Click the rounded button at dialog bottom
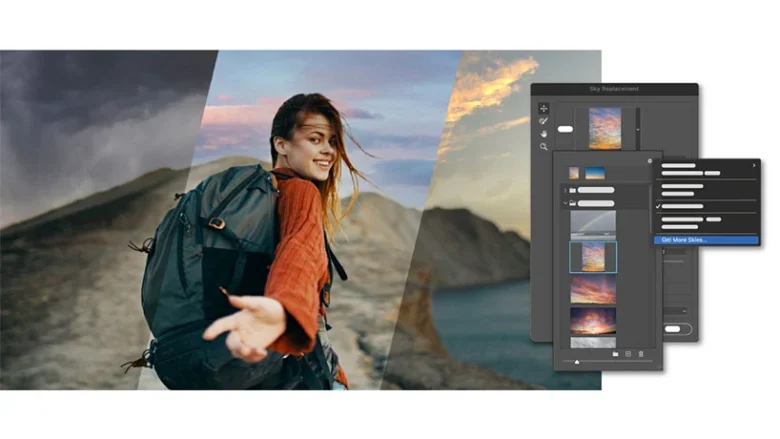This screenshot has width=780, height=439. (677, 329)
